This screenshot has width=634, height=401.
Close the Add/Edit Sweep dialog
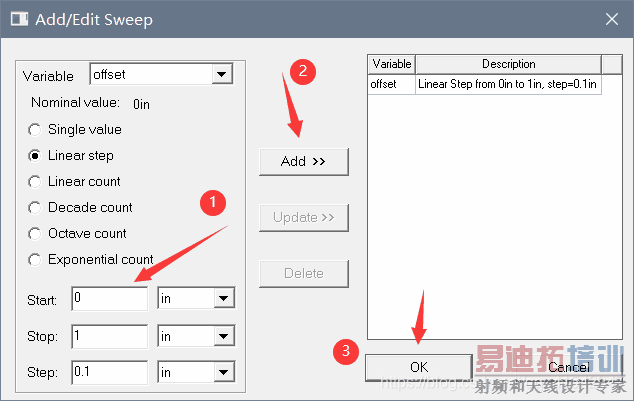(x=612, y=19)
